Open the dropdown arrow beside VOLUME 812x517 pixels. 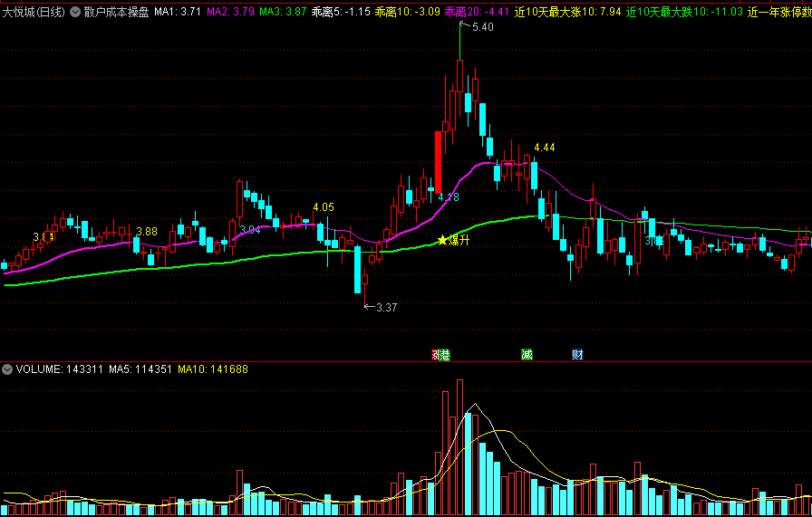tap(7, 369)
